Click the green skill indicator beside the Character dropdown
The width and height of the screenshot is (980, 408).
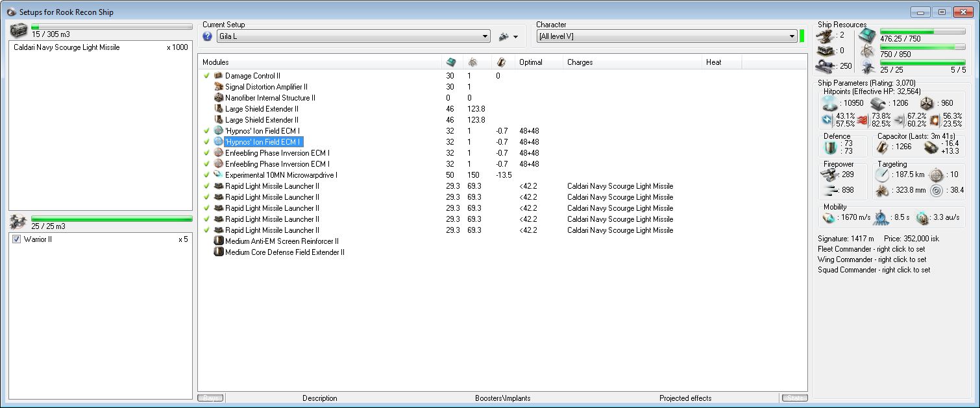[802, 36]
